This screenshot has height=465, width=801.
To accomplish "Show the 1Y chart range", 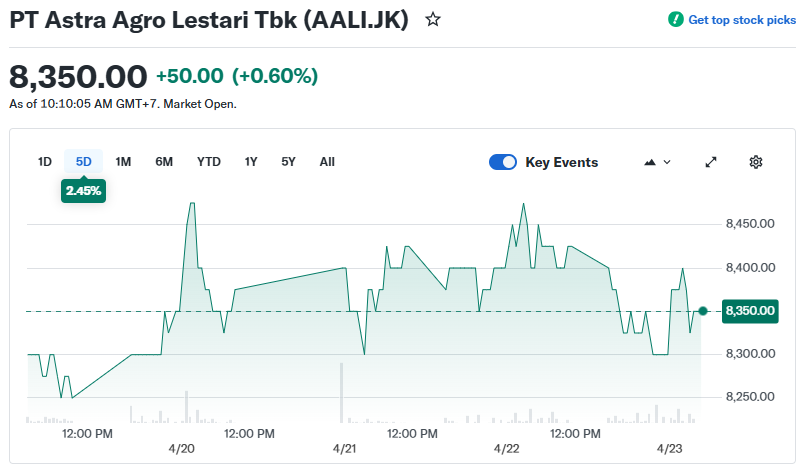I will [x=251, y=162].
